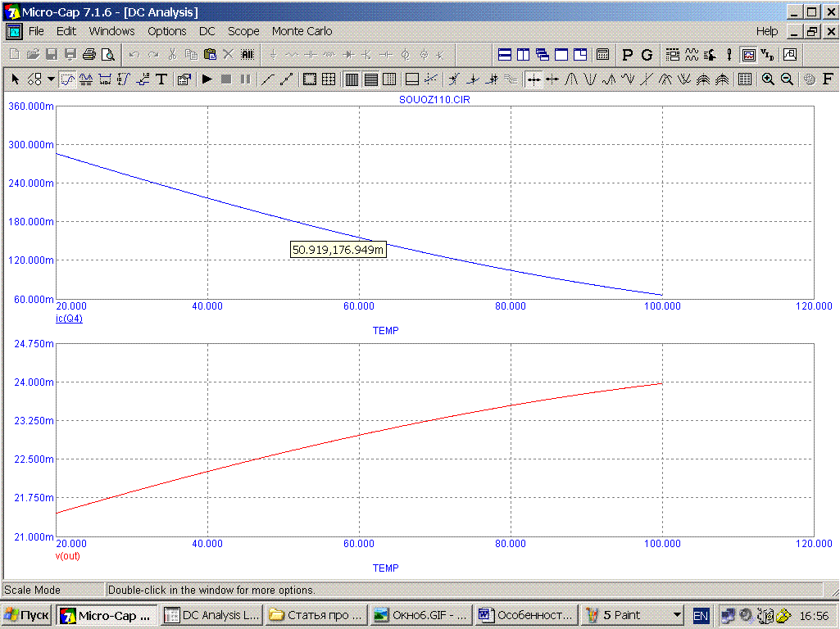Switch to DC Analysis L... taskbar window

(x=211, y=615)
